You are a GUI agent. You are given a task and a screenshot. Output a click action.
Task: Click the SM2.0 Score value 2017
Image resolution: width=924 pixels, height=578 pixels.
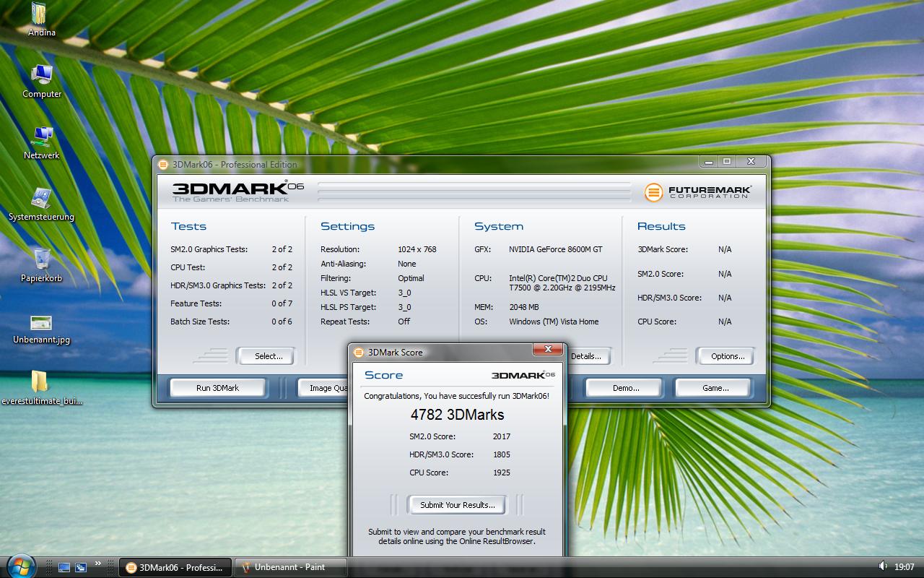(x=502, y=436)
